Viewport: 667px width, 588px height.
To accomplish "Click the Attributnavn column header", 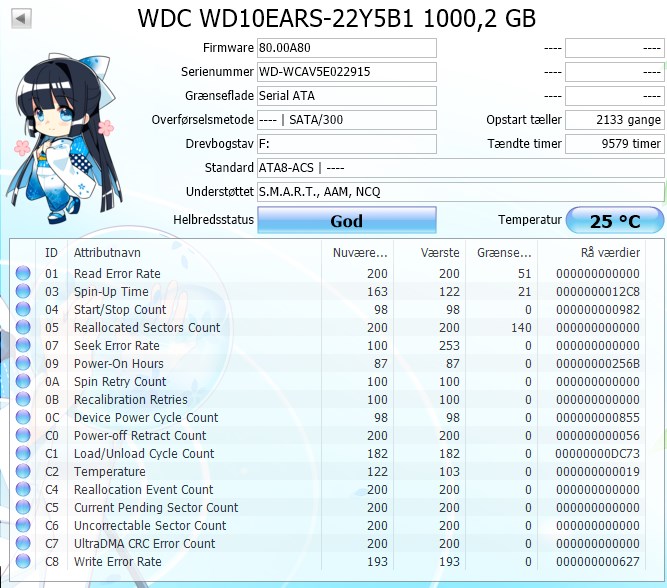I will [x=194, y=253].
